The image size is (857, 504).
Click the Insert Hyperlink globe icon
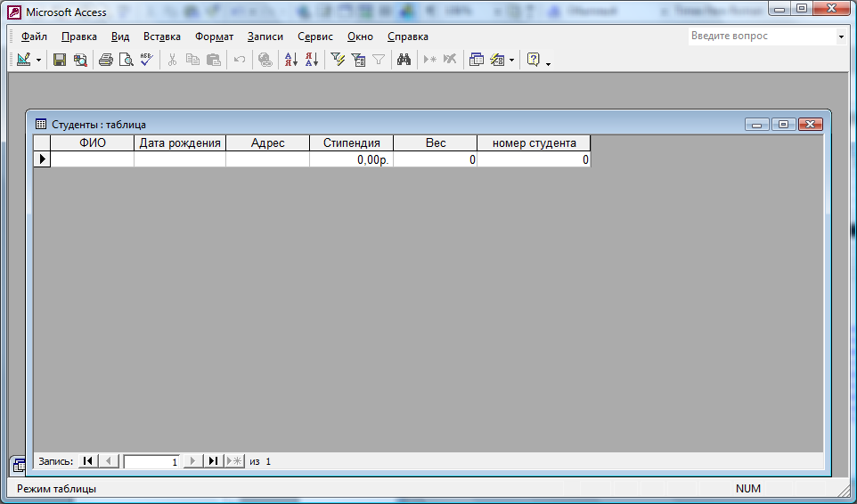coord(265,60)
